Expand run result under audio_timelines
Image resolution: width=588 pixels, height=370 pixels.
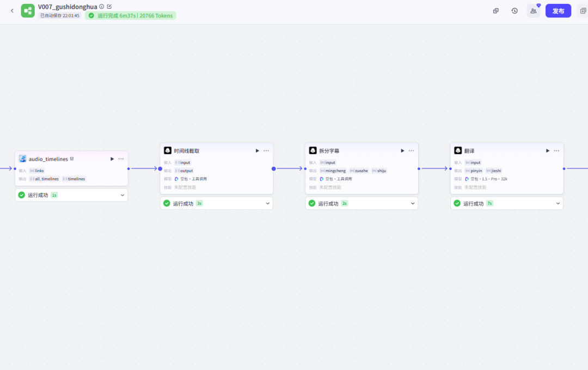coord(122,195)
